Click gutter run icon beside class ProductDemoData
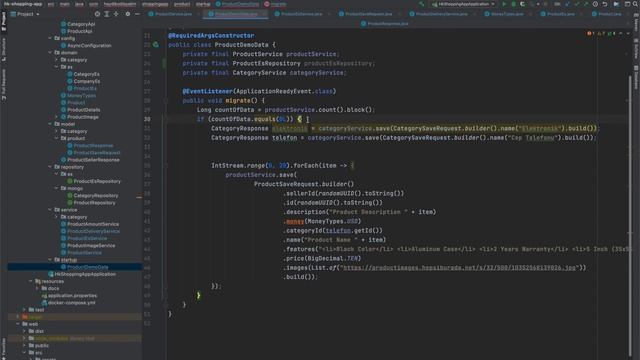640x360 pixels. click(156, 44)
